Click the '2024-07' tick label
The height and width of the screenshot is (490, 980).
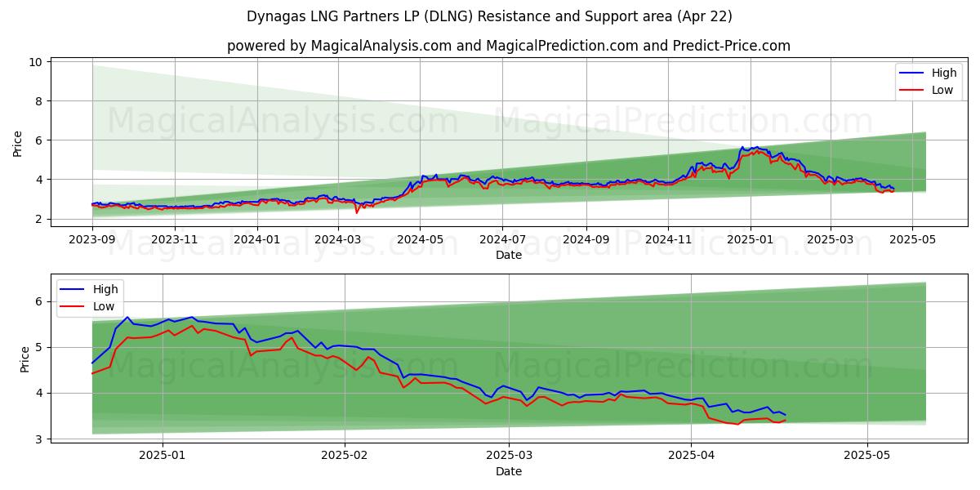pos(503,239)
